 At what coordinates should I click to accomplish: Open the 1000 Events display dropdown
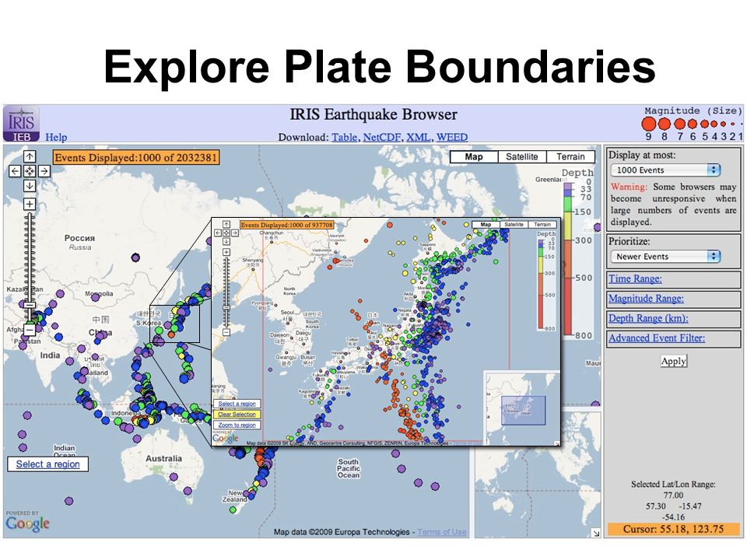(665, 170)
